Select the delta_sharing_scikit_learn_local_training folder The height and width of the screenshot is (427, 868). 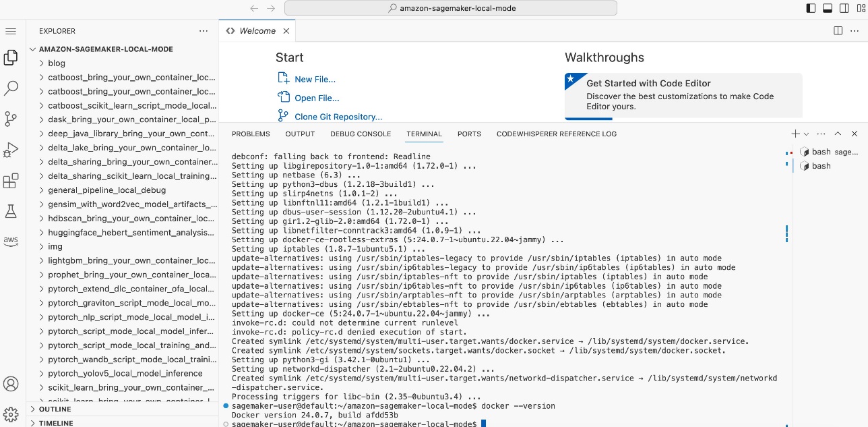coord(123,176)
